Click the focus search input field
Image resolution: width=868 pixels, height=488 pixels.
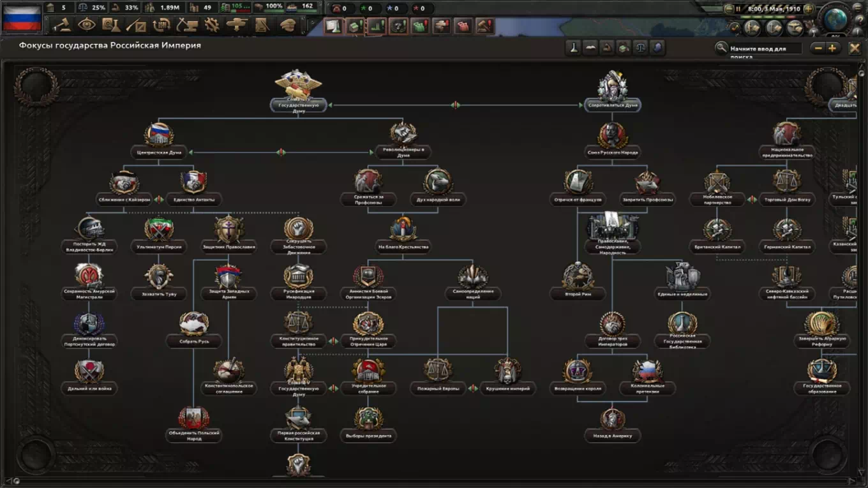point(765,48)
